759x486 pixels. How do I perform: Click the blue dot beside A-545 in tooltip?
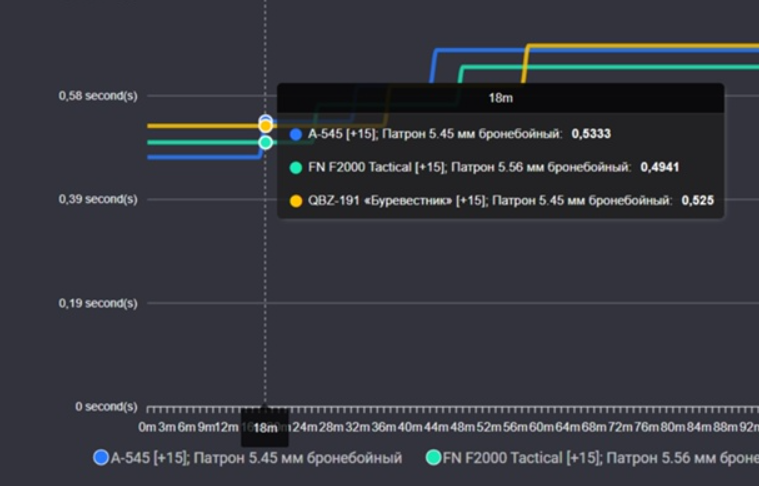click(x=296, y=134)
